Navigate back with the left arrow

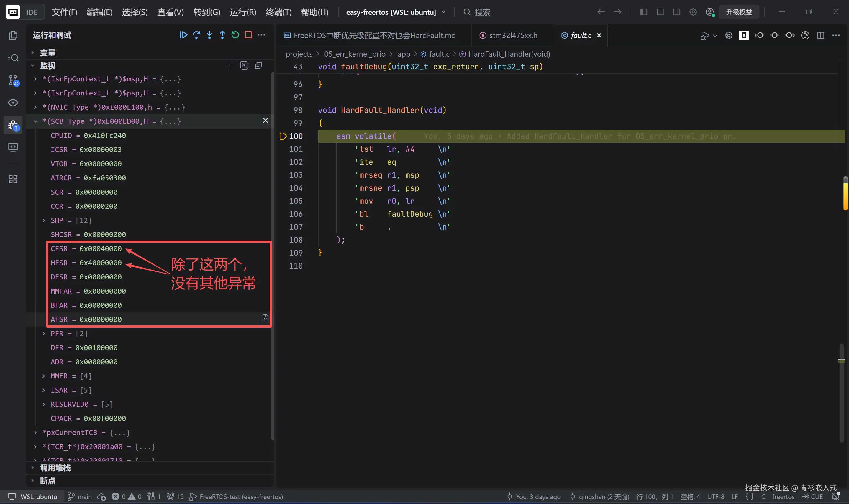click(x=601, y=12)
